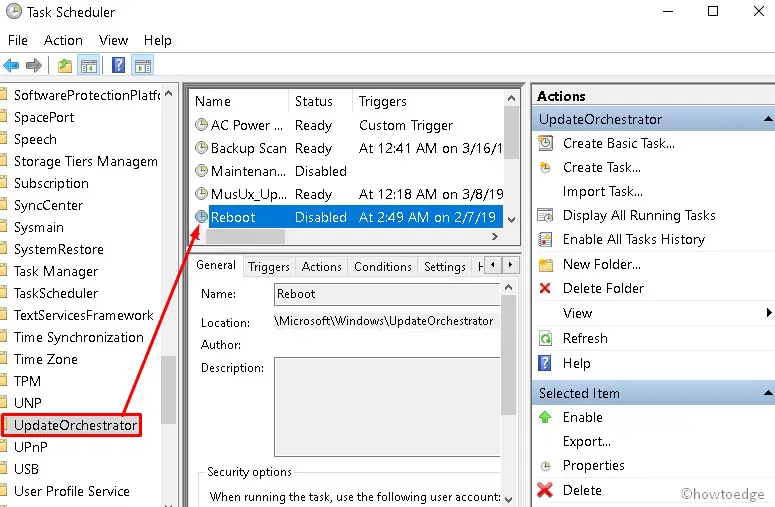Toggle the show/hide action pane icon
This screenshot has width=775, height=507.
click(x=143, y=65)
